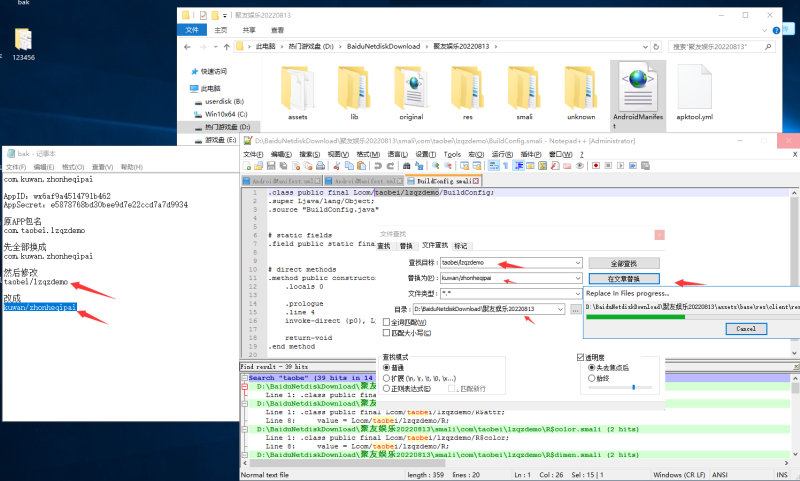The width and height of the screenshot is (800, 481).
Task: Select the apktool.yml file icon
Action: pos(694,88)
